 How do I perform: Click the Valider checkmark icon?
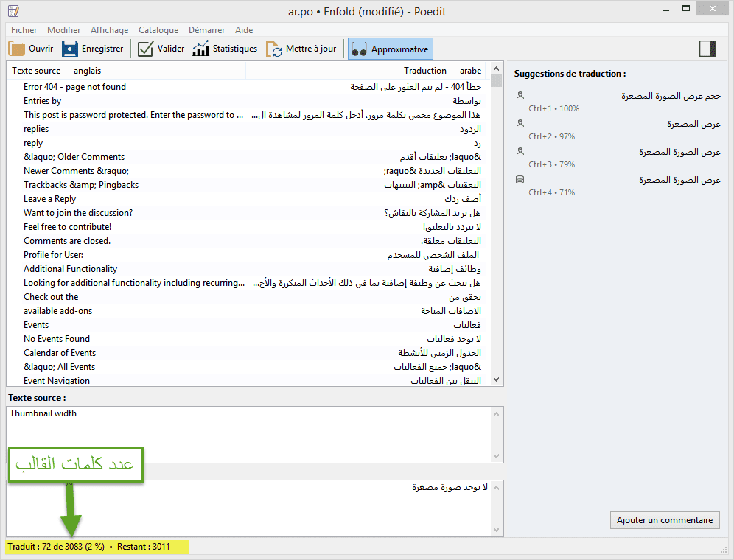click(146, 49)
